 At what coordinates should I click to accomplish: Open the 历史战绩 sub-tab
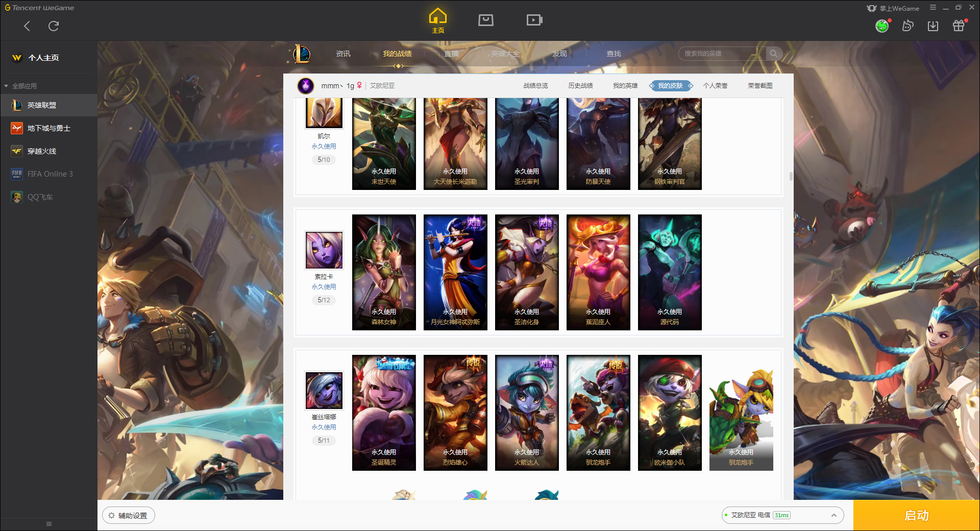coord(580,86)
